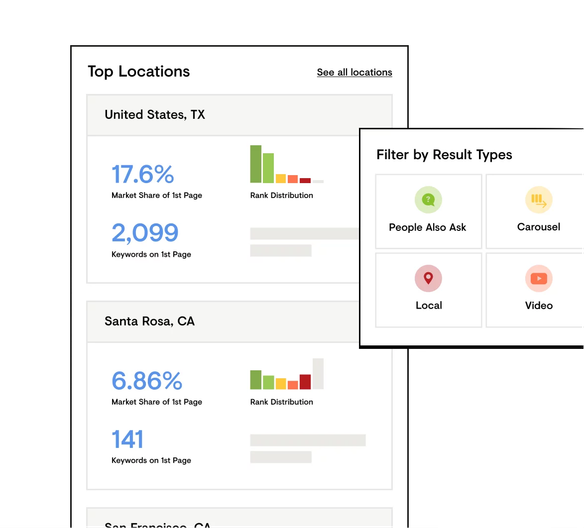This screenshot has width=584, height=528.
Task: Choose the Local result type label
Action: coord(429,305)
